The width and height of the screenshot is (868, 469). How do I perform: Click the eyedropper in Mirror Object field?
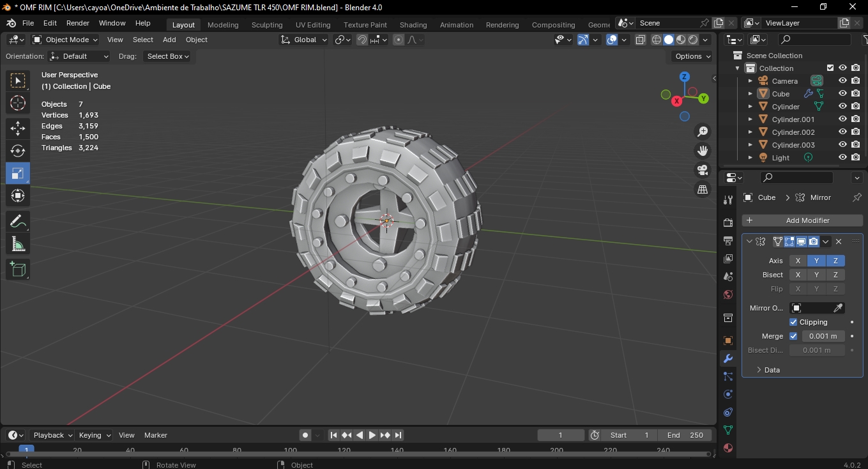839,308
